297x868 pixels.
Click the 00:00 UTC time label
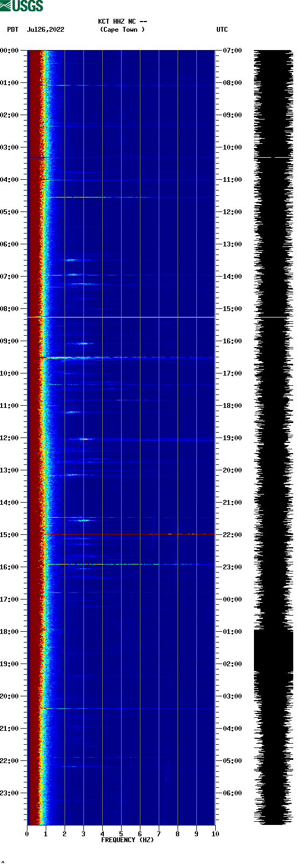tap(232, 599)
